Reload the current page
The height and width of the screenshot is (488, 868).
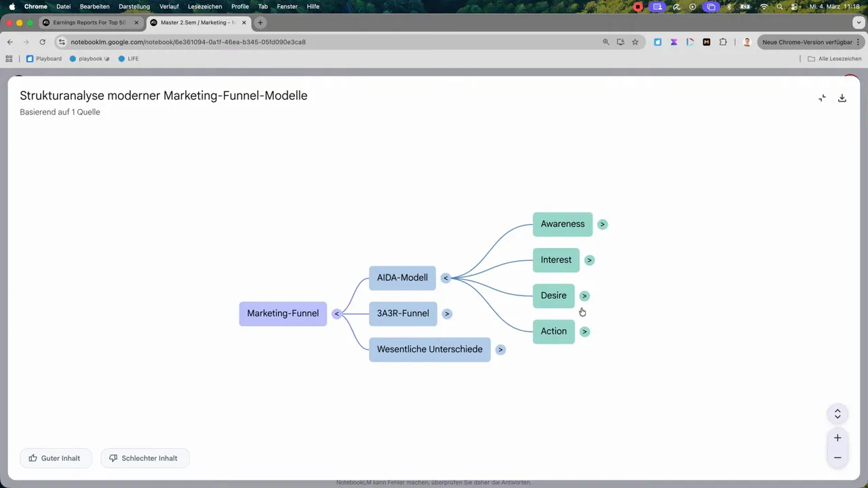[42, 42]
